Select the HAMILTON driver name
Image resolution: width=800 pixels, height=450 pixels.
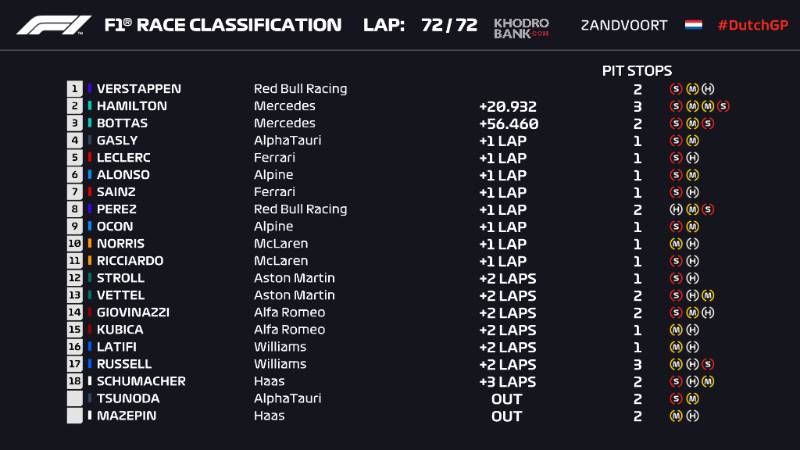[x=132, y=106]
